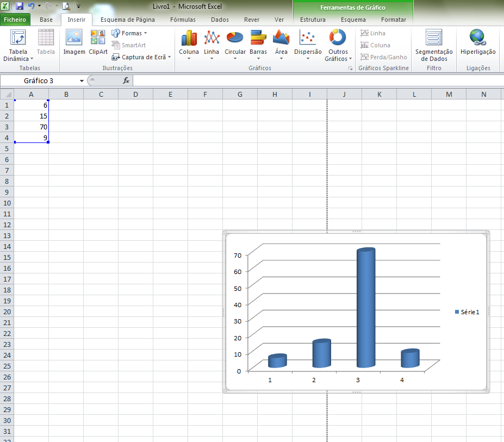Click the fx Insert Function button
The height and width of the screenshot is (442, 504).
[126, 80]
